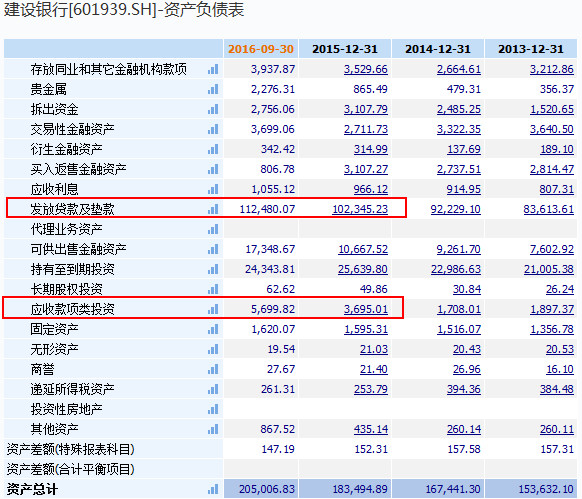Click chart icon beside 拆出资金
Screen dimensions: 582x499
coord(213,110)
